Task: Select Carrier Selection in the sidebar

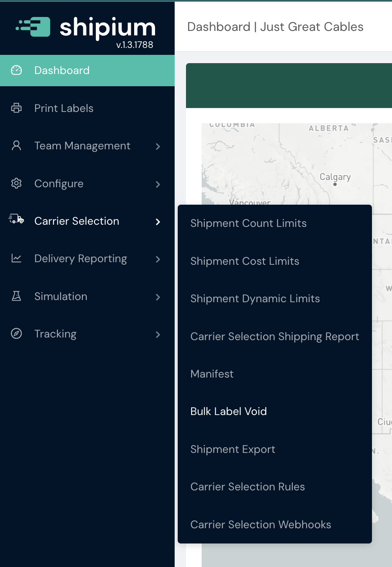Action: 87,221
